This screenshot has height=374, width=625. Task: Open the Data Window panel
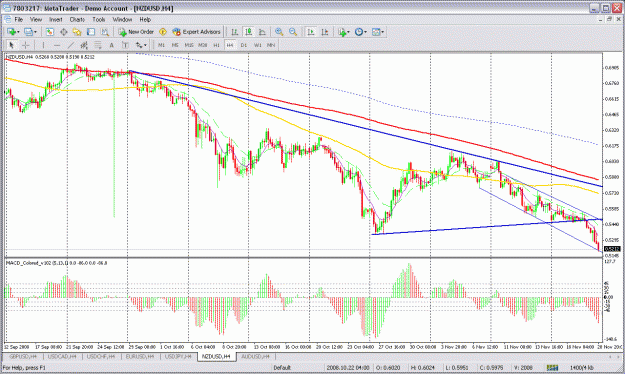[63, 32]
